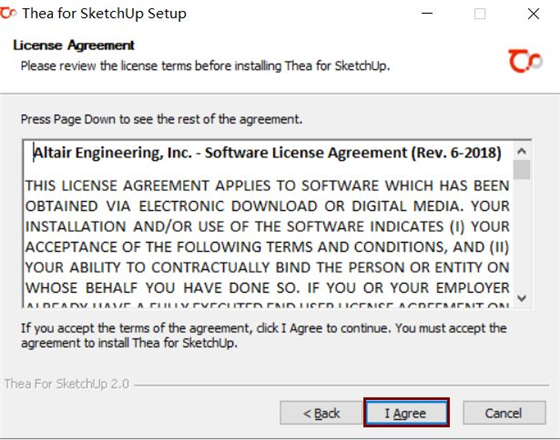
Task: Go to previous step with Back button
Action: pyautogui.click(x=321, y=412)
